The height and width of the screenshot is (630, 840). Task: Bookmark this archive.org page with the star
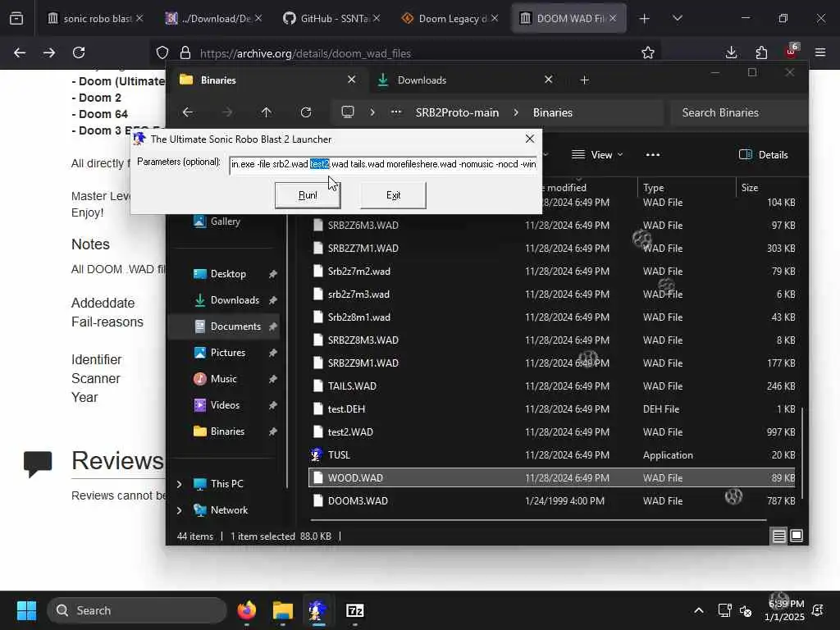pos(648,52)
